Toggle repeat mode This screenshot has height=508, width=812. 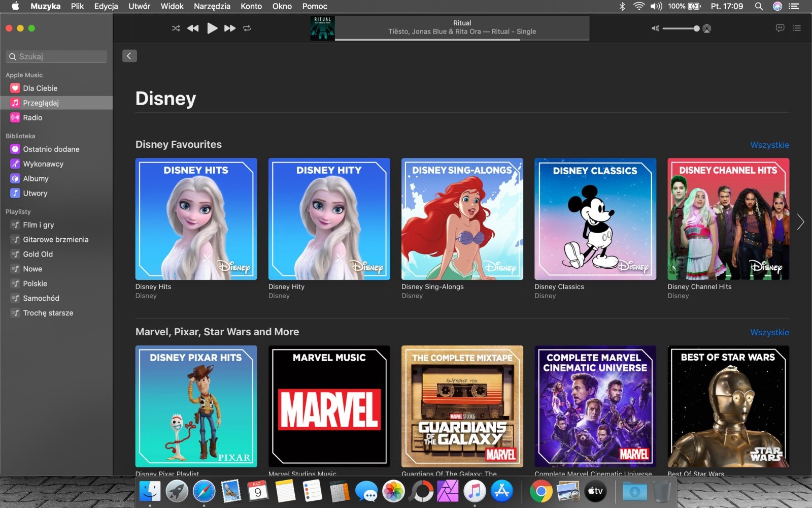click(247, 28)
